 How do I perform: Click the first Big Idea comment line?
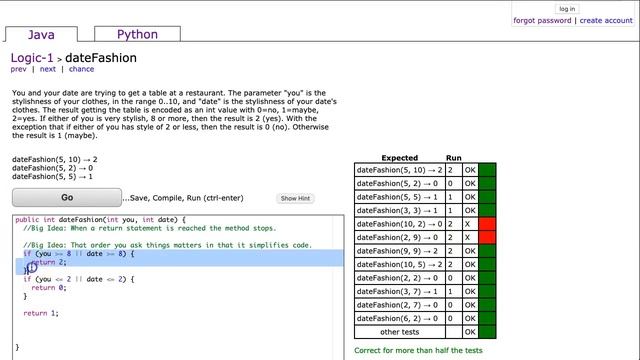click(150, 228)
